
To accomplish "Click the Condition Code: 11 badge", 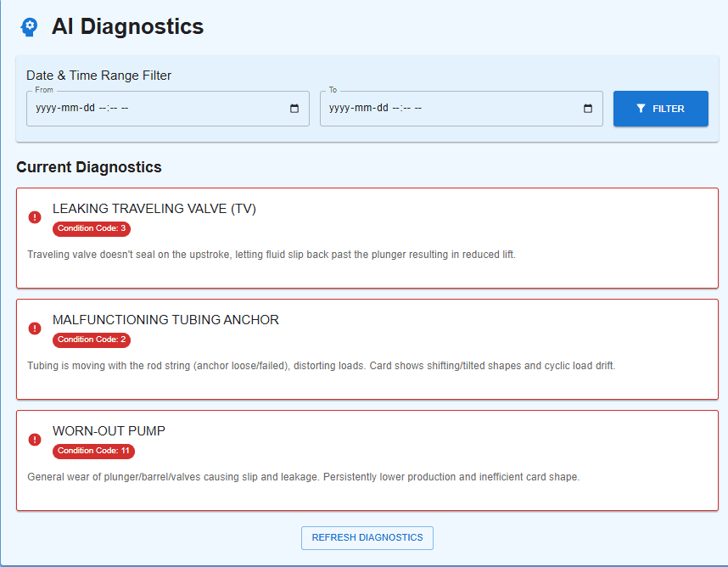I will click(93, 451).
